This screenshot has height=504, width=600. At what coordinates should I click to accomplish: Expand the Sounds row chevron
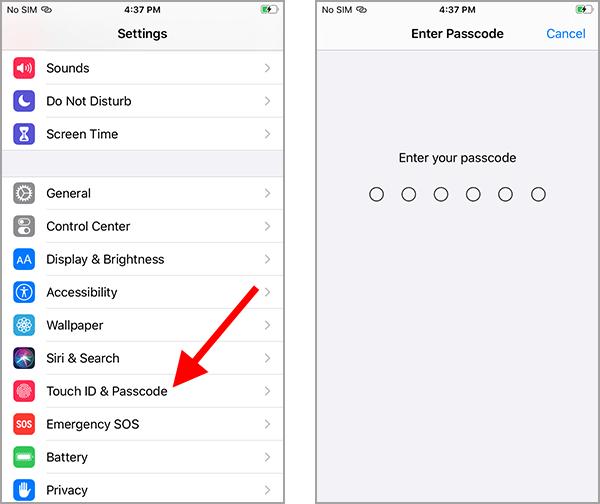coord(267,68)
